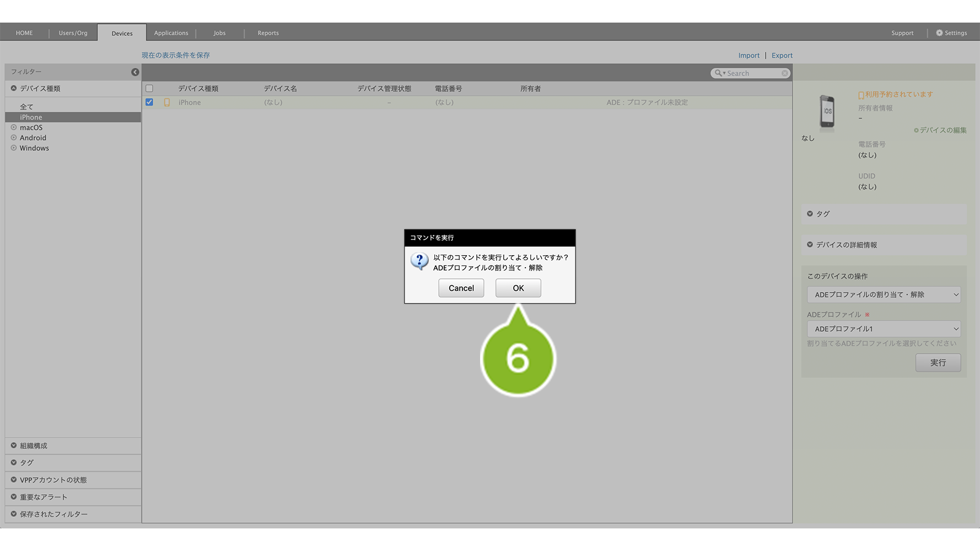Image resolution: width=980 pixels, height=551 pixels.
Task: Click the search magnifier icon
Action: point(718,73)
